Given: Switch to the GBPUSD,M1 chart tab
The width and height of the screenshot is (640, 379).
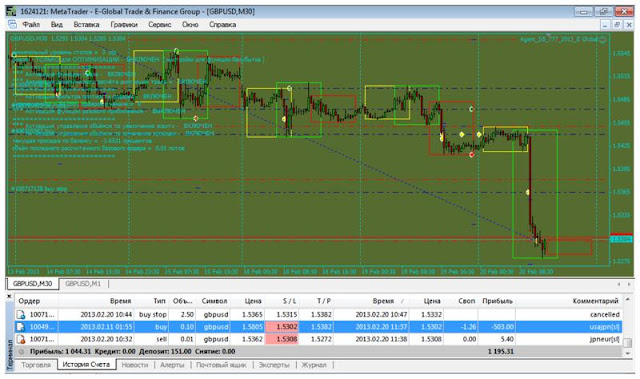Looking at the screenshot, I should pos(83,284).
